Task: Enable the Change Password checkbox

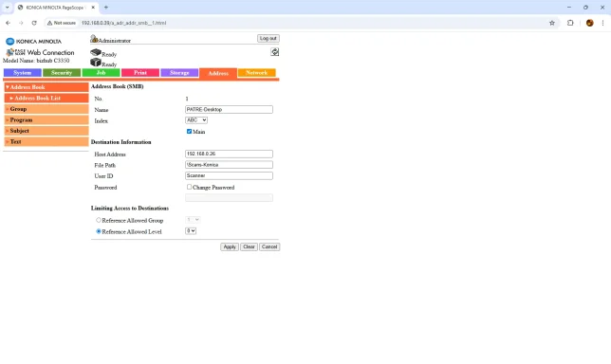Action: click(x=189, y=187)
